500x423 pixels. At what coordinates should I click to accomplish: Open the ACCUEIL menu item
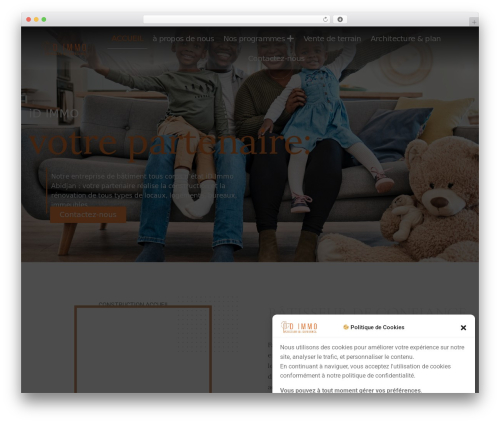(127, 39)
